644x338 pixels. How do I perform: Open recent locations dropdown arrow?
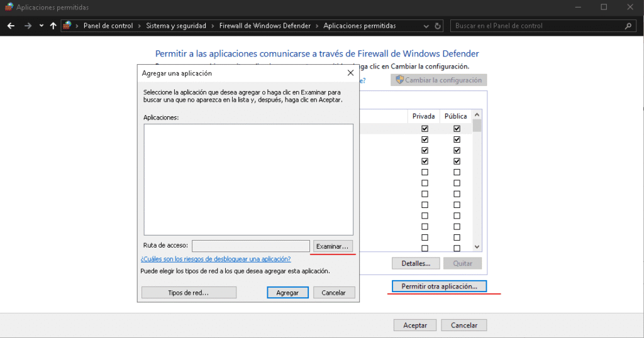click(42, 26)
